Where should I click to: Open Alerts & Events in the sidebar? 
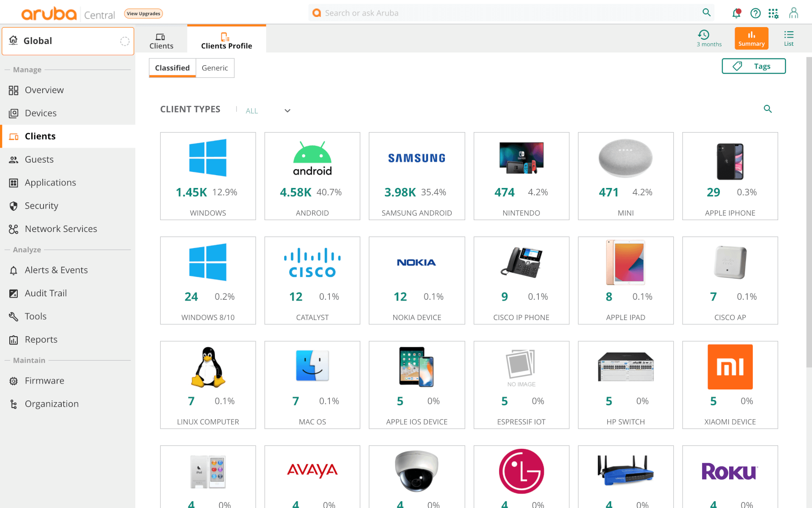click(x=68, y=270)
